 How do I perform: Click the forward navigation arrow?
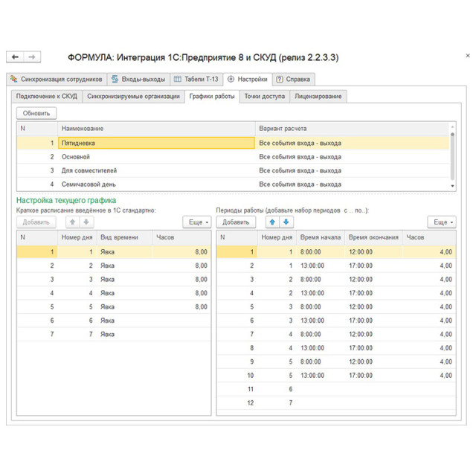coord(32,57)
